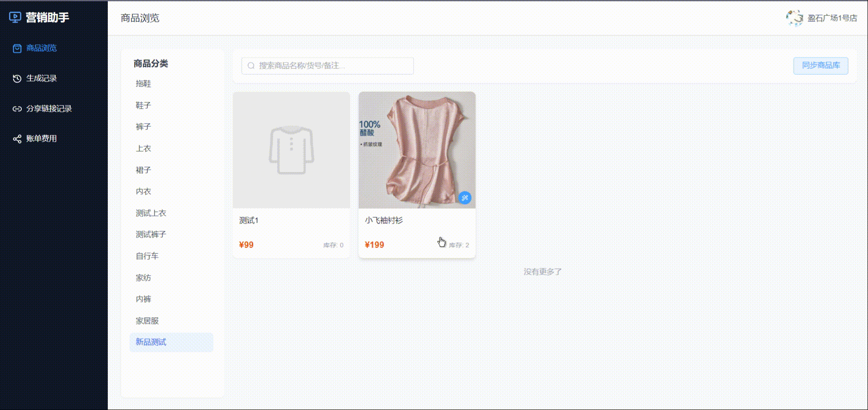Viewport: 868px width, 410px height.
Task: Click the 商品浏览 shopping bag icon
Action: point(17,48)
